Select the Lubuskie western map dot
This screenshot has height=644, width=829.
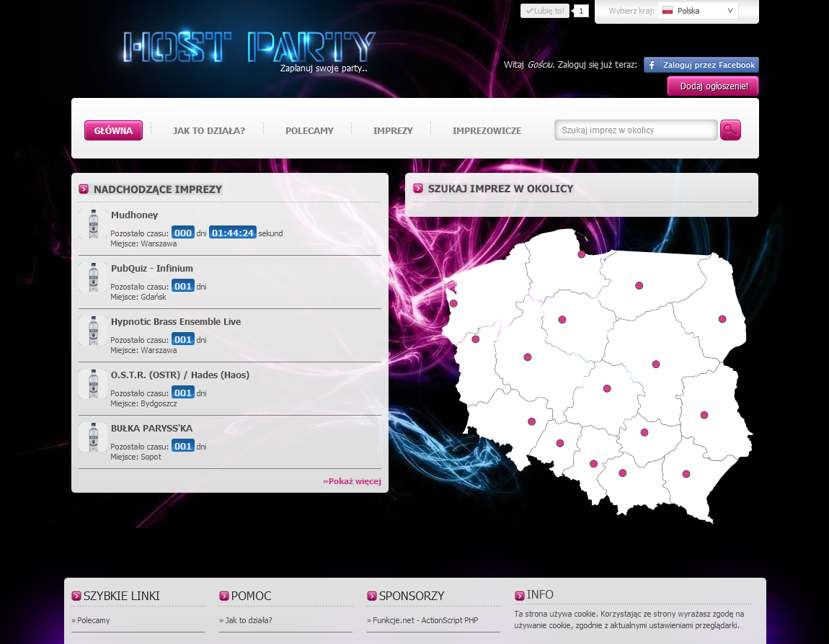(x=475, y=339)
